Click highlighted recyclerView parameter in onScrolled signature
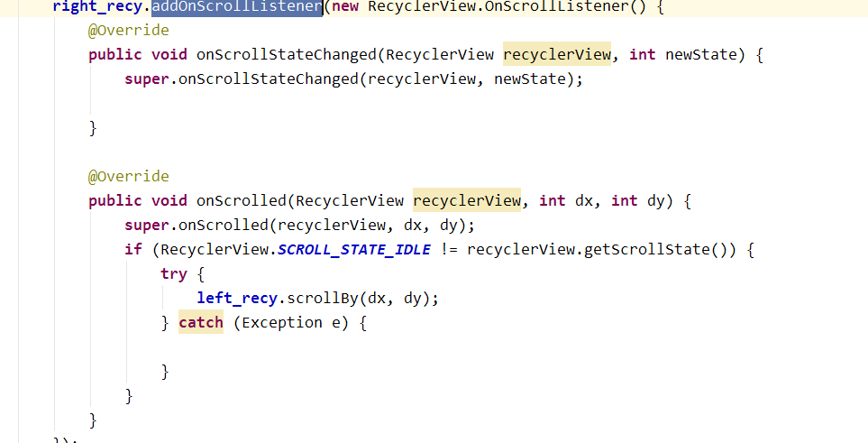This screenshot has width=868, height=443. tap(467, 200)
